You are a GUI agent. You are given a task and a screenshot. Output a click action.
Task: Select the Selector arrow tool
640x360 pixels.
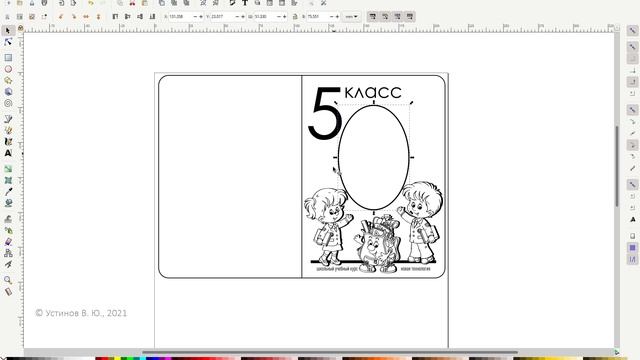coord(8,31)
